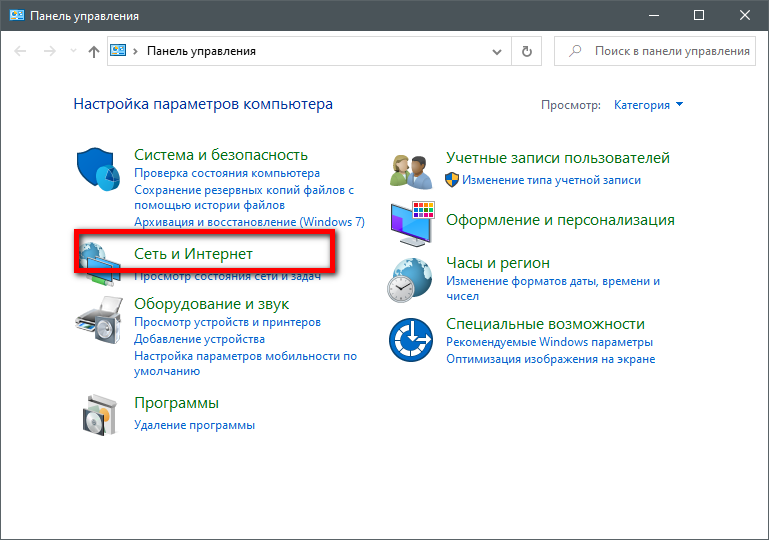Image resolution: width=769 pixels, height=540 pixels.
Task: Click the Ease of Access icon
Action: point(410,340)
